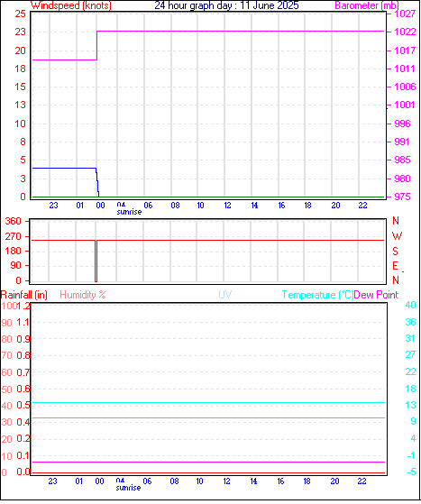The width and height of the screenshot is (421, 504).
Task: Pick the 985 barometer scale value
Action: 402,160
